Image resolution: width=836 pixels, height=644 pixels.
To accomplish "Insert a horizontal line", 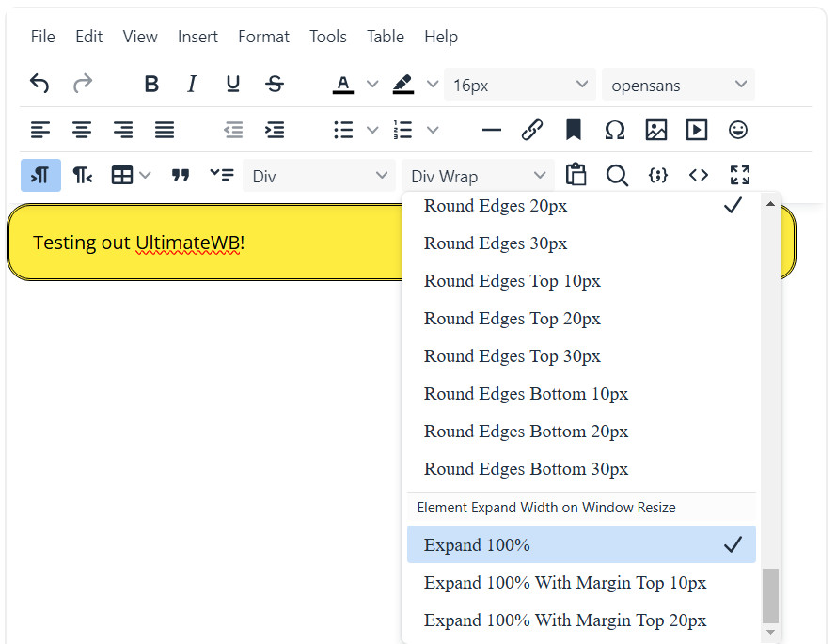I will click(491, 130).
